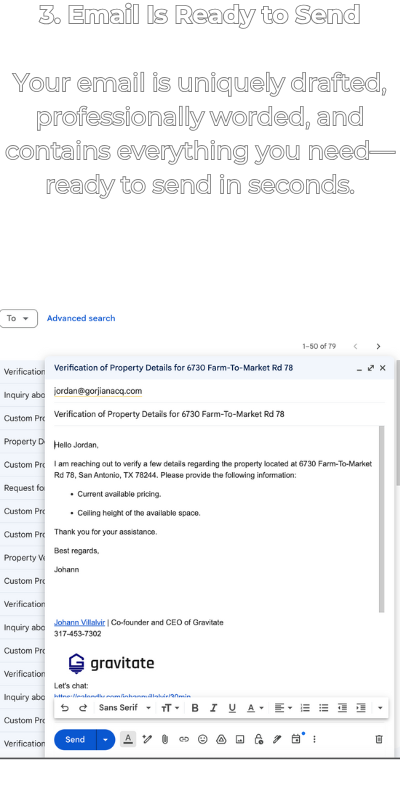The height and width of the screenshot is (800, 400).
Task: Toggle confidential mode lock icon
Action: click(x=259, y=739)
